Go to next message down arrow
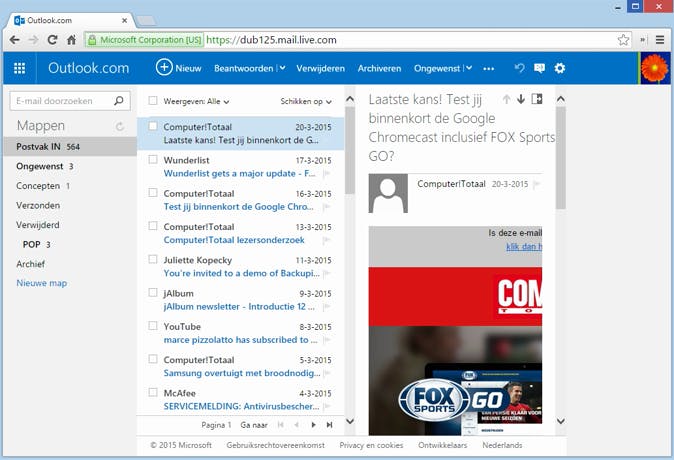The width and height of the screenshot is (674, 460). (521, 99)
